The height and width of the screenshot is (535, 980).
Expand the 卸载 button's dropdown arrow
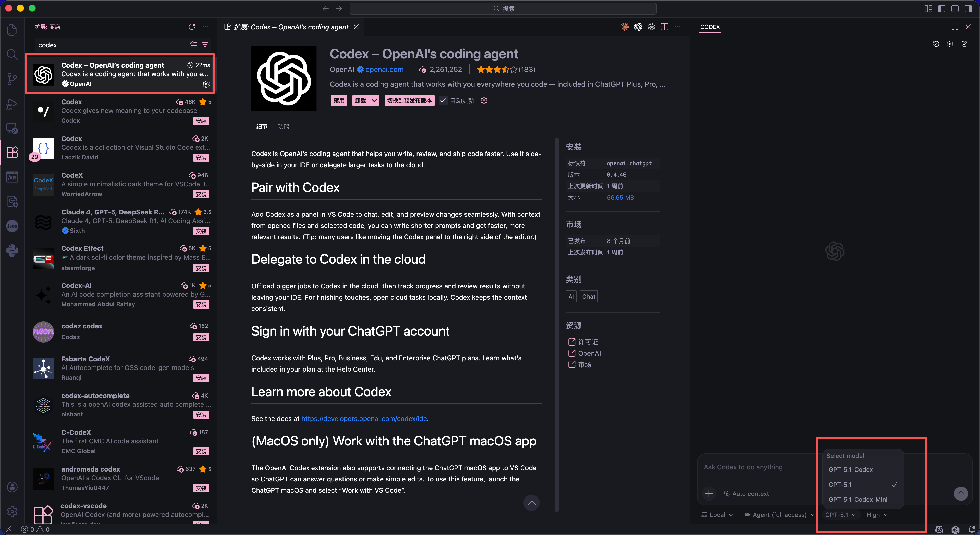[375, 100]
